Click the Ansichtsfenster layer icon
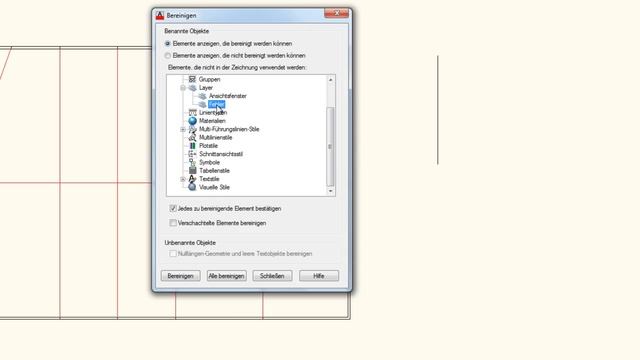Viewport: 640px width, 360px height. click(202, 96)
